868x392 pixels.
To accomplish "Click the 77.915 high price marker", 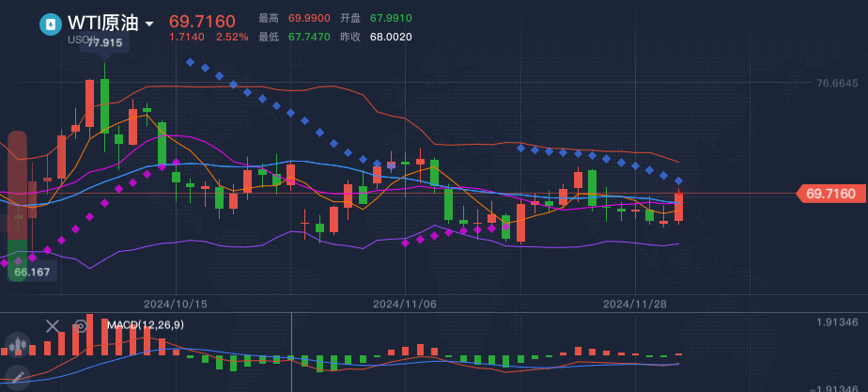I will [x=105, y=43].
